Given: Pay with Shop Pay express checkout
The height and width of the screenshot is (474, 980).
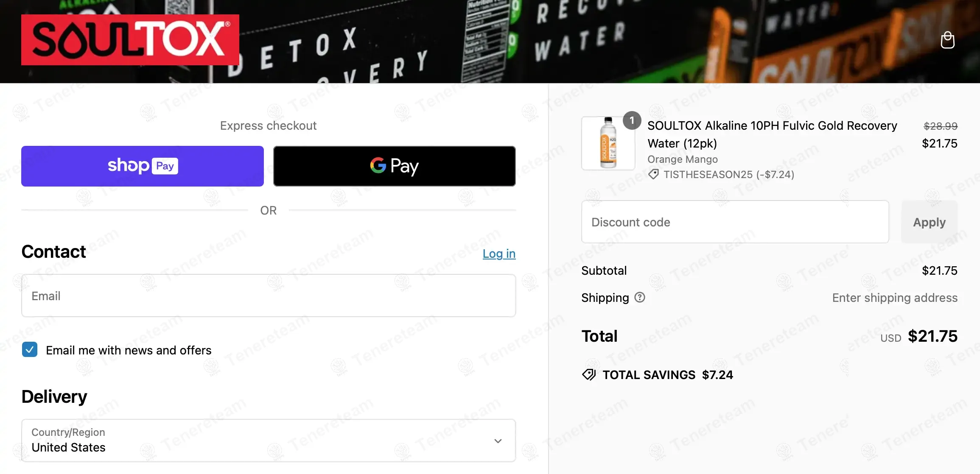Looking at the screenshot, I should 143,166.
